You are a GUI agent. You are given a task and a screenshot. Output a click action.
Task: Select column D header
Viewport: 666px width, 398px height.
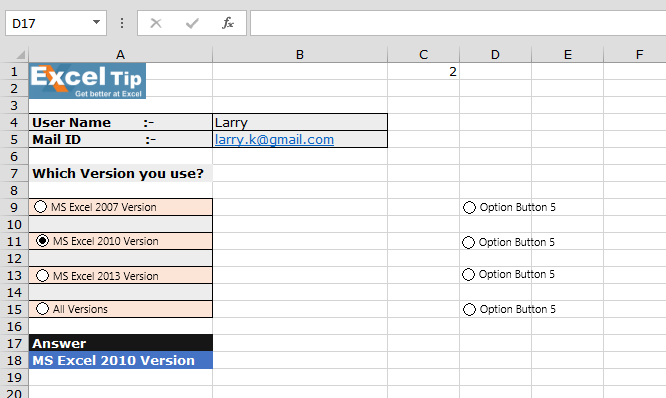tap(495, 54)
